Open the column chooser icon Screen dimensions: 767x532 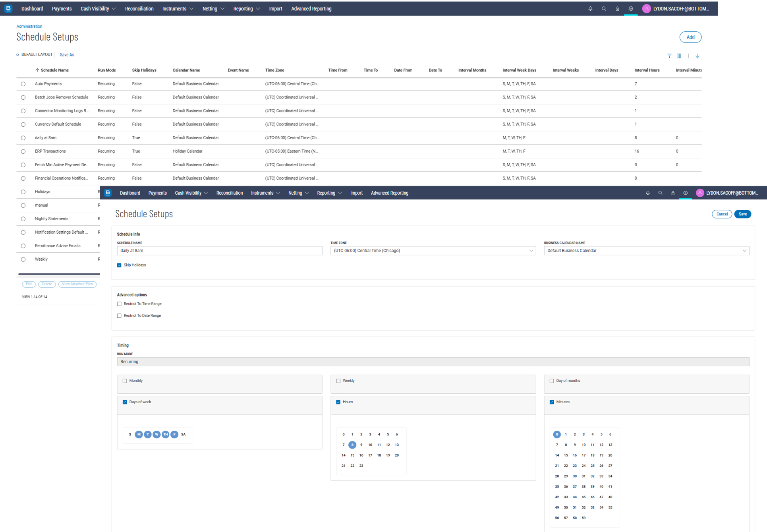click(x=679, y=56)
